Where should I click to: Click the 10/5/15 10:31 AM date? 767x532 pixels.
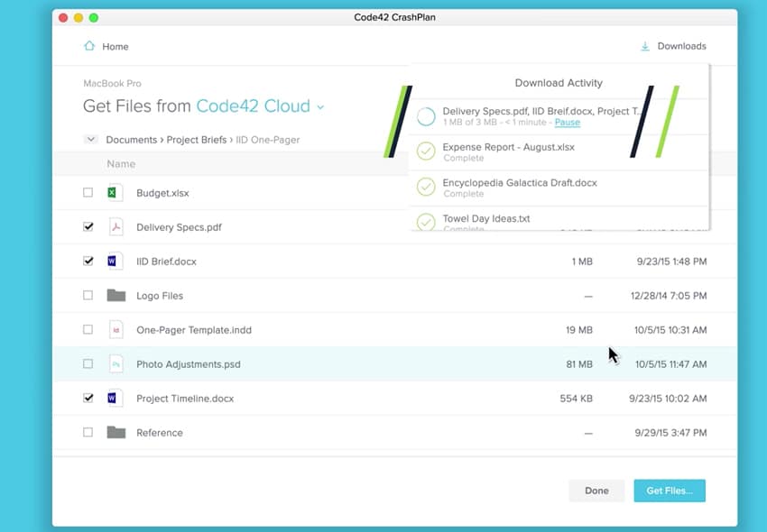[x=670, y=330]
